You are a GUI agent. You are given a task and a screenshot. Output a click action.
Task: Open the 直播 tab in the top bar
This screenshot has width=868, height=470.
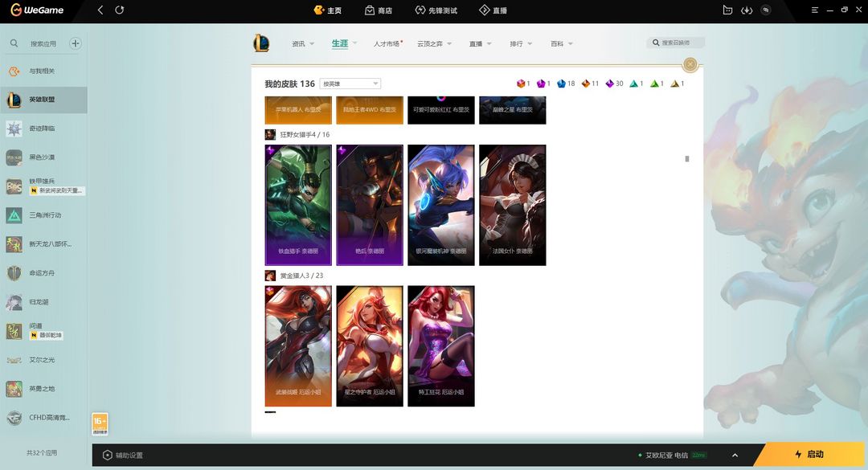click(x=493, y=10)
